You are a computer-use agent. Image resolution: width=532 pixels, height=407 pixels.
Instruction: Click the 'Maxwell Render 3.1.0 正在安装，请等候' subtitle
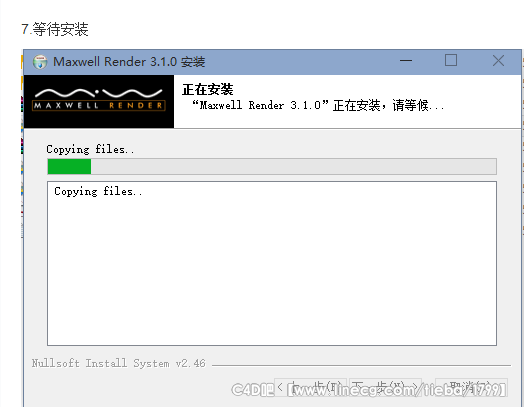(318, 105)
